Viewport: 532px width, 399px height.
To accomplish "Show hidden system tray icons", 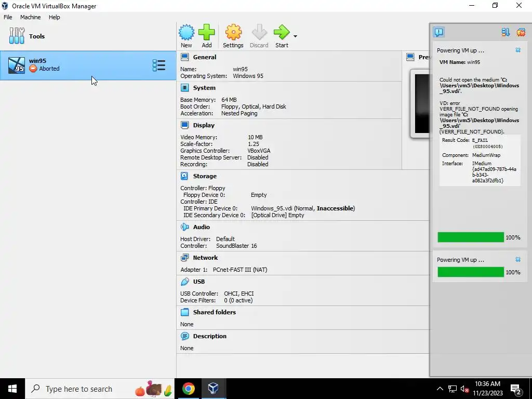I will pyautogui.click(x=440, y=389).
